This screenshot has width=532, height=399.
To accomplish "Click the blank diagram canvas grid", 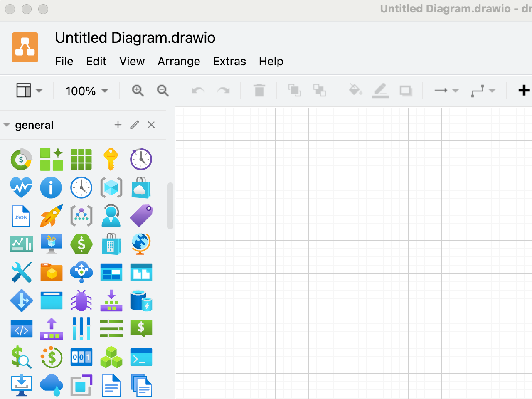I will pos(353,253).
